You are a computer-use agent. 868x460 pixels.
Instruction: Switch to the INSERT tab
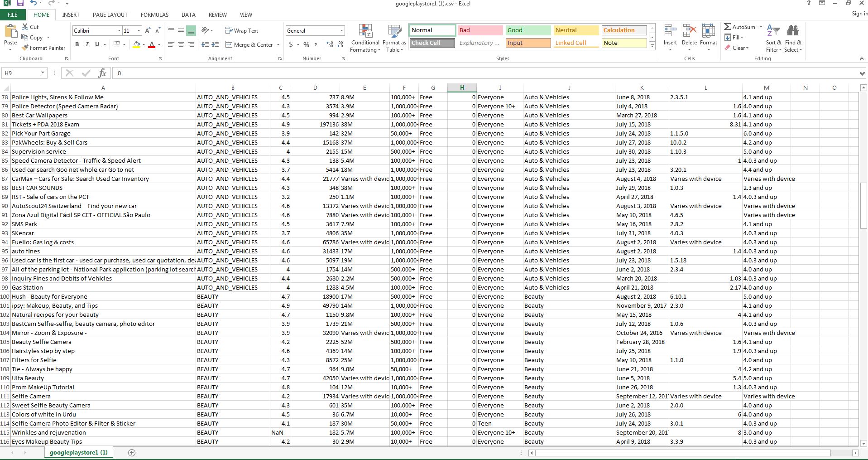(71, 15)
